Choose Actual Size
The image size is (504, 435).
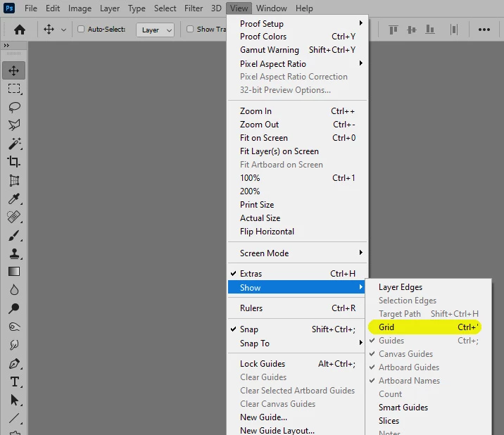pos(298,218)
